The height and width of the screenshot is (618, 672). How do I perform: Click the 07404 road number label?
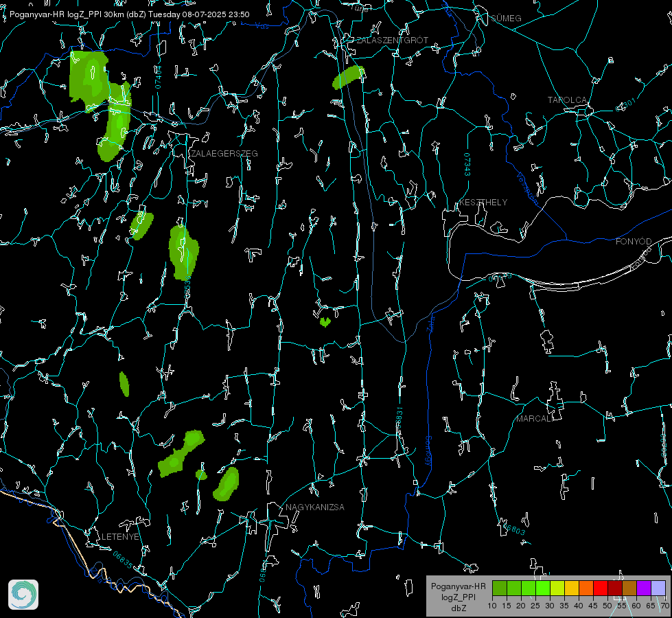pos(158,77)
